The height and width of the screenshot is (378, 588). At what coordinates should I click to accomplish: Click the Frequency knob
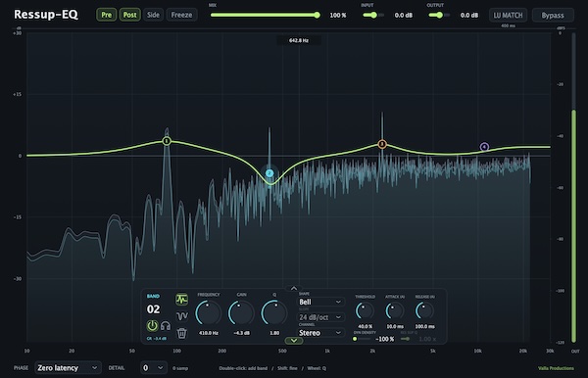coord(208,312)
